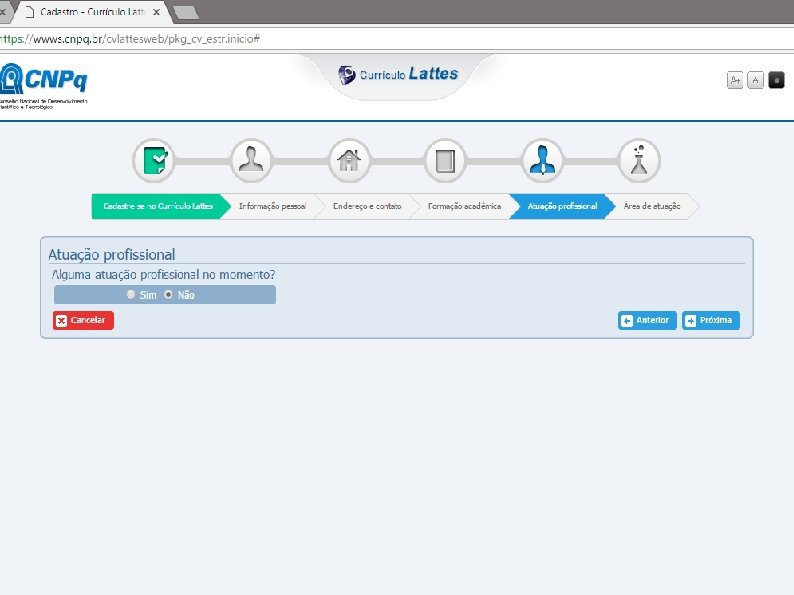The height and width of the screenshot is (595, 794).
Task: Click the green registration checklist step icon
Action: click(x=154, y=161)
